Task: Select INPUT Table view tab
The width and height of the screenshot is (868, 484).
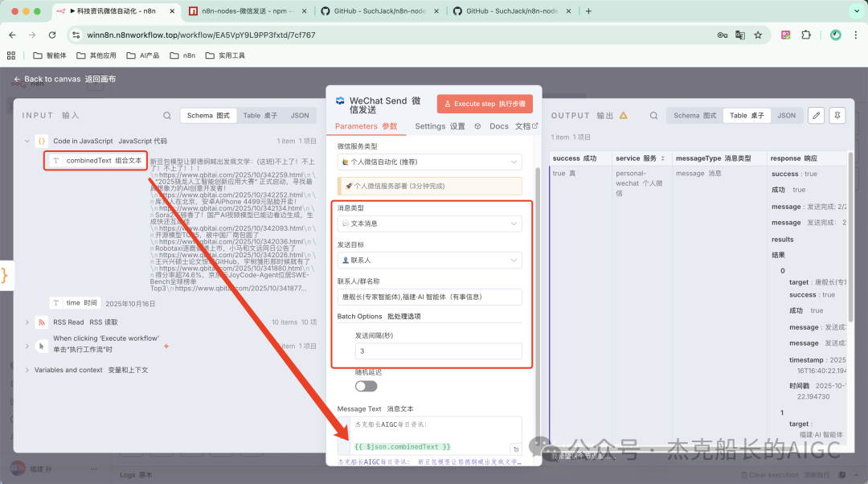Action: pyautogui.click(x=260, y=115)
